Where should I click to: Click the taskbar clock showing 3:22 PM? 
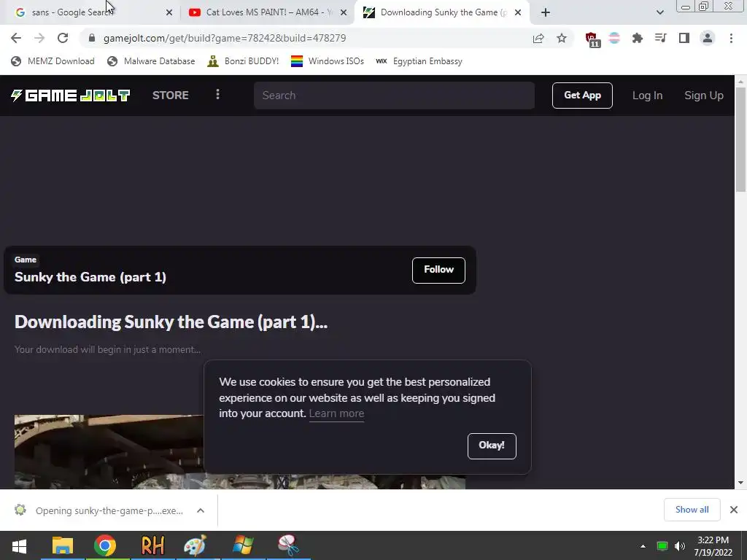[x=713, y=546]
